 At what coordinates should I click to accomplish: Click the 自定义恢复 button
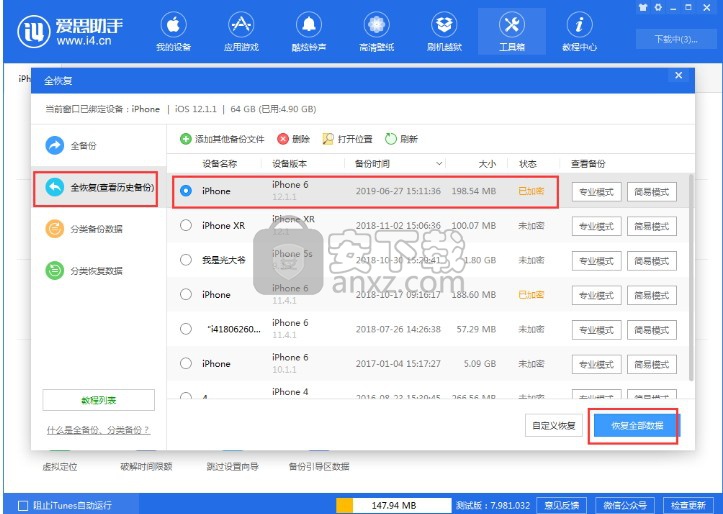[554, 425]
